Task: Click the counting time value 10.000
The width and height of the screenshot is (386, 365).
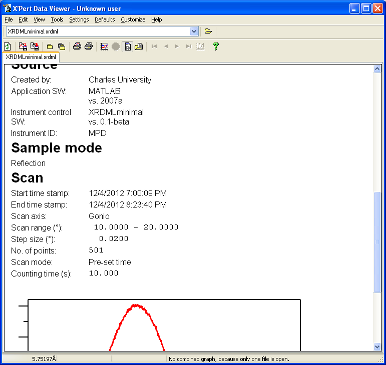Action: [x=104, y=273]
